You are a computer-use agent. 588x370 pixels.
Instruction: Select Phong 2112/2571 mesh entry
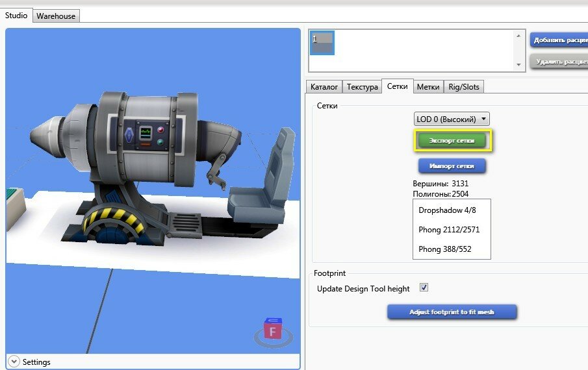pos(449,230)
